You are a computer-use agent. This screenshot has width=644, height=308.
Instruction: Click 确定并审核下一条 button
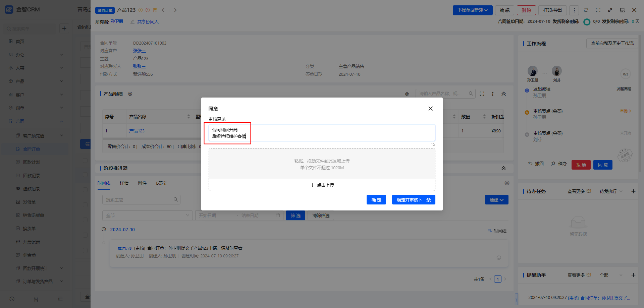[414, 200]
